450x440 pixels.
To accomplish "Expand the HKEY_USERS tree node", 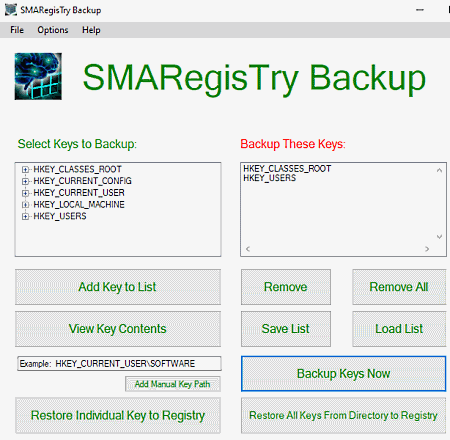I will (x=25, y=217).
